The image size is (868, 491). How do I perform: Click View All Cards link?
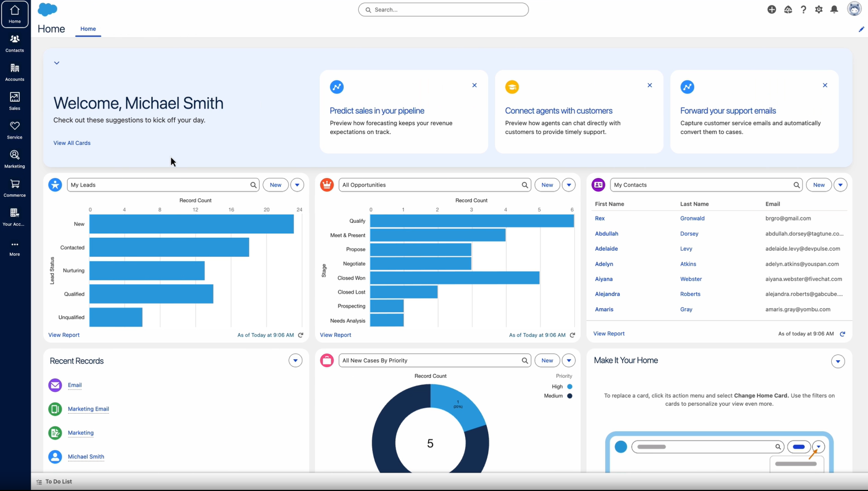tap(72, 143)
